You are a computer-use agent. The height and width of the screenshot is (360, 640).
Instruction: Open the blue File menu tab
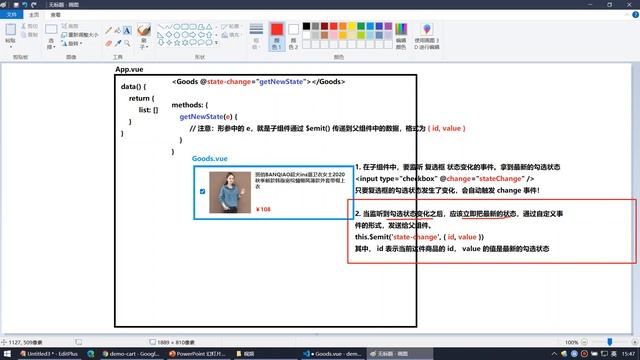pyautogui.click(x=11, y=15)
